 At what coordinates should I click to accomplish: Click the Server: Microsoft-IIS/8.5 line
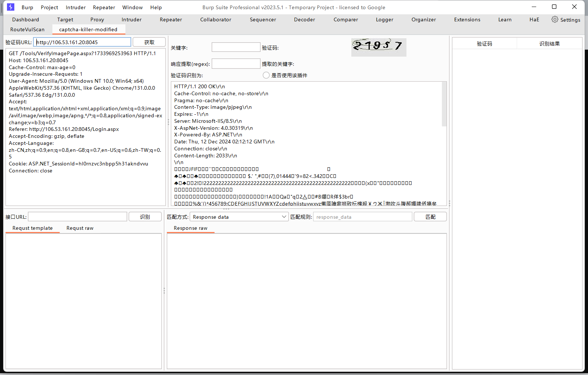(x=208, y=121)
